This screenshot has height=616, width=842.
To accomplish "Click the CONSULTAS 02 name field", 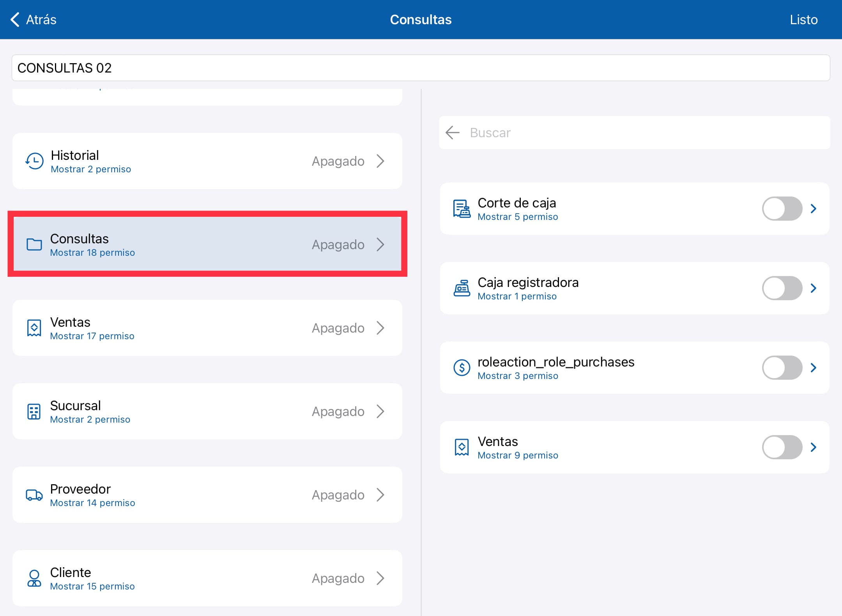I will click(421, 68).
